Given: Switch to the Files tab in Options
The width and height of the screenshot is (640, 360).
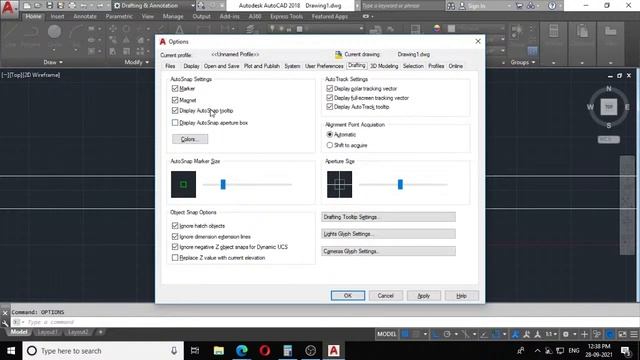Looking at the screenshot, I should click(170, 66).
